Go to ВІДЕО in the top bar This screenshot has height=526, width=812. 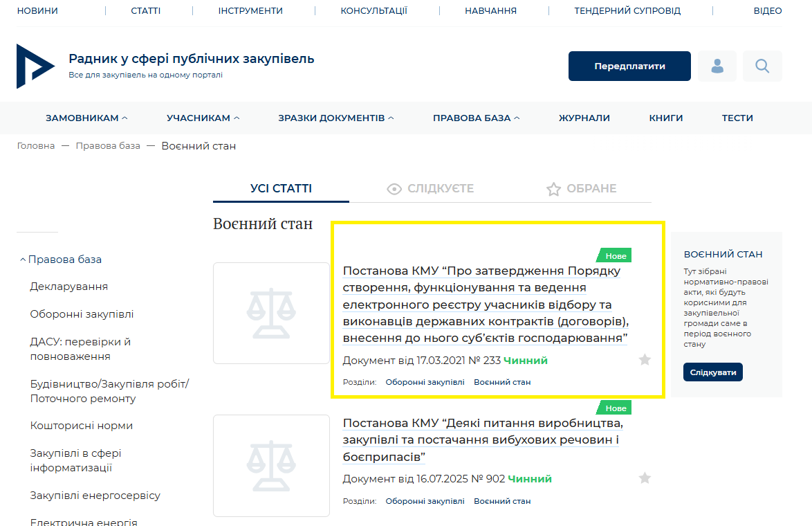(768, 10)
